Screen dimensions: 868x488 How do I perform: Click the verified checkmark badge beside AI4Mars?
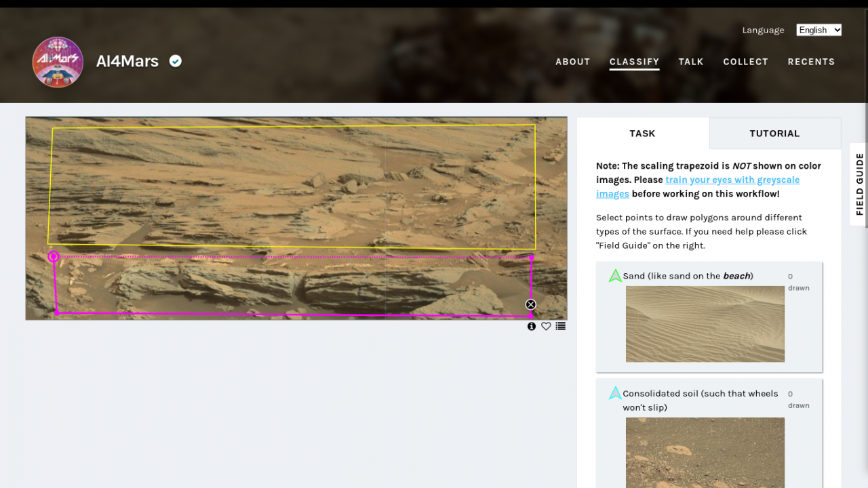(x=176, y=61)
